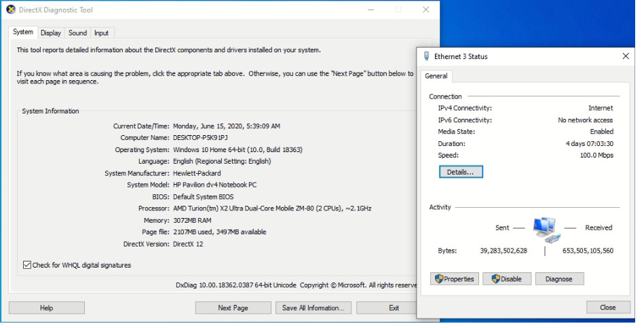644x328 pixels.
Task: Close Ethernet 3 Status with X button
Action: [x=626, y=56]
